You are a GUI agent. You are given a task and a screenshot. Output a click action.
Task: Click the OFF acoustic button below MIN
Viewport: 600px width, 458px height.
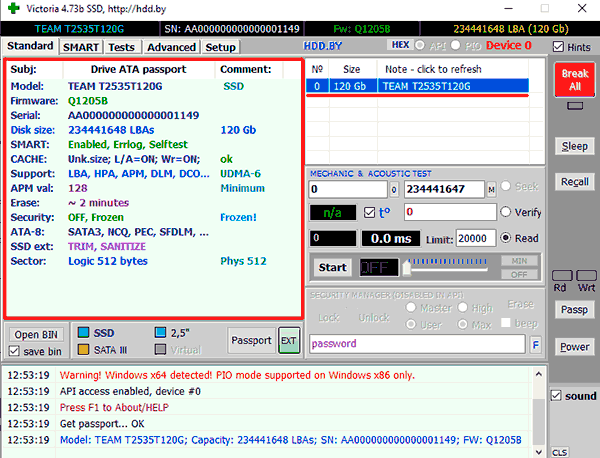click(519, 274)
